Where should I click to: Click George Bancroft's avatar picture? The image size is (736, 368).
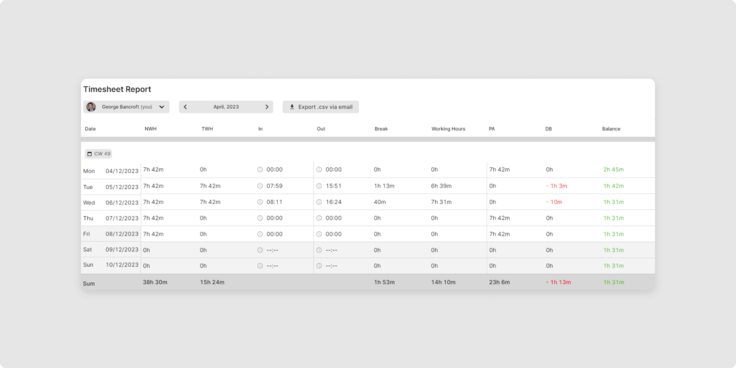tap(91, 107)
